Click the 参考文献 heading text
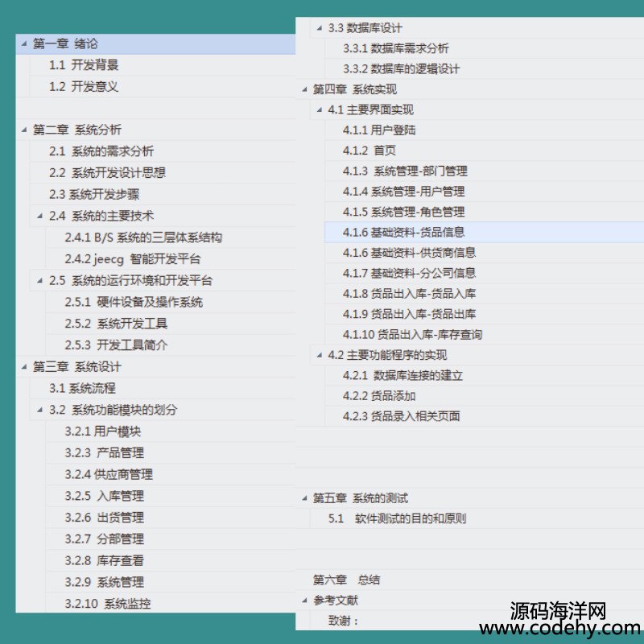 [x=336, y=601]
